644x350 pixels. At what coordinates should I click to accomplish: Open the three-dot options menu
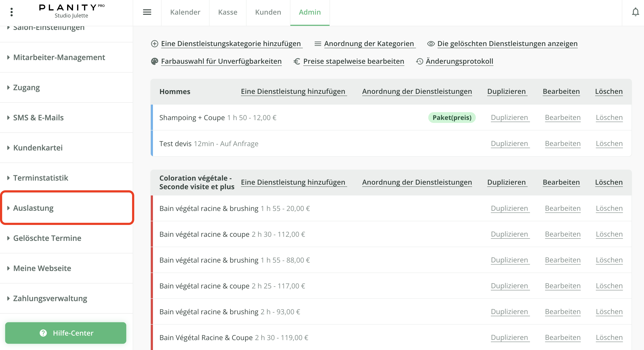coord(11,12)
